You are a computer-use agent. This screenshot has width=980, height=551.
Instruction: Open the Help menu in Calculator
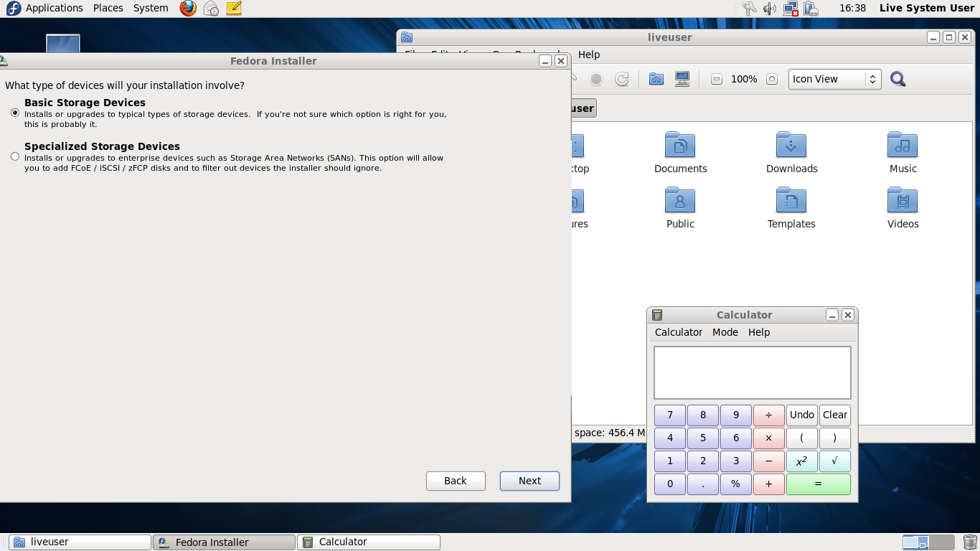tap(759, 332)
